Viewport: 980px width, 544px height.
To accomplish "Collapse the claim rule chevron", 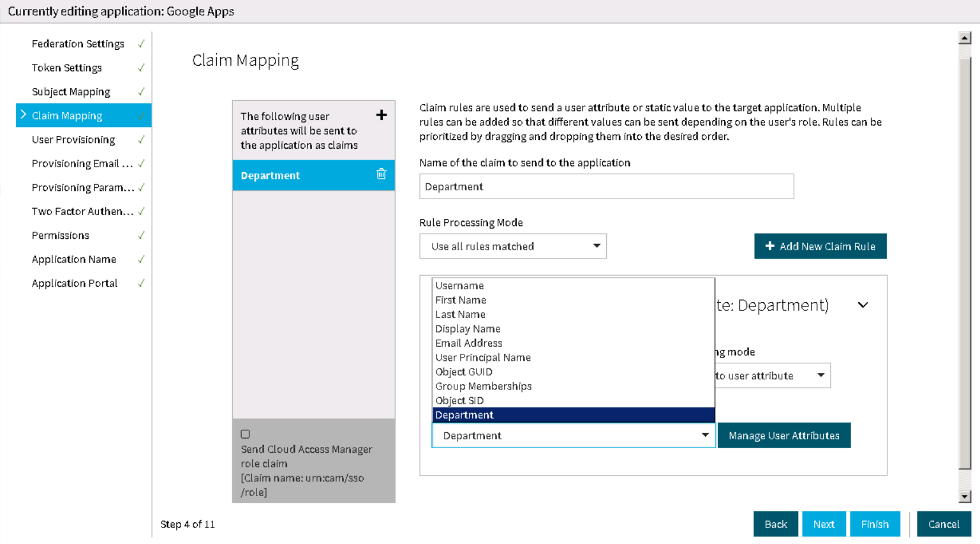I will (x=863, y=305).
